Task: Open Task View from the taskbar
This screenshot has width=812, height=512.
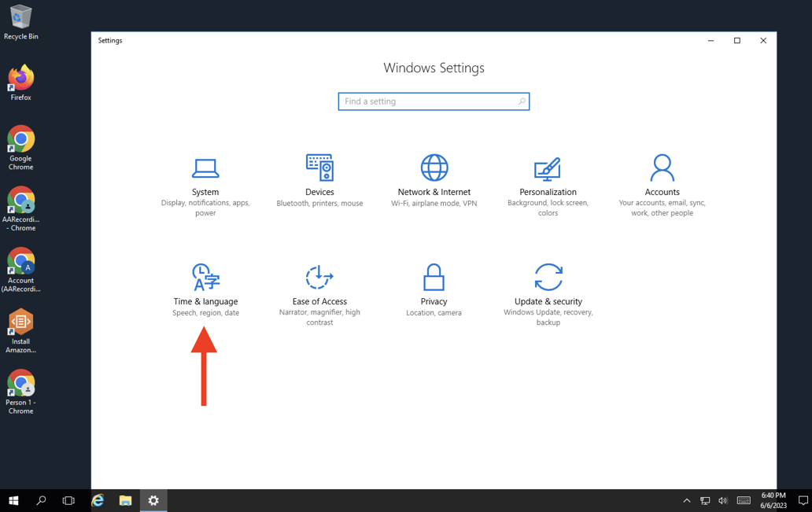Action: (x=68, y=500)
